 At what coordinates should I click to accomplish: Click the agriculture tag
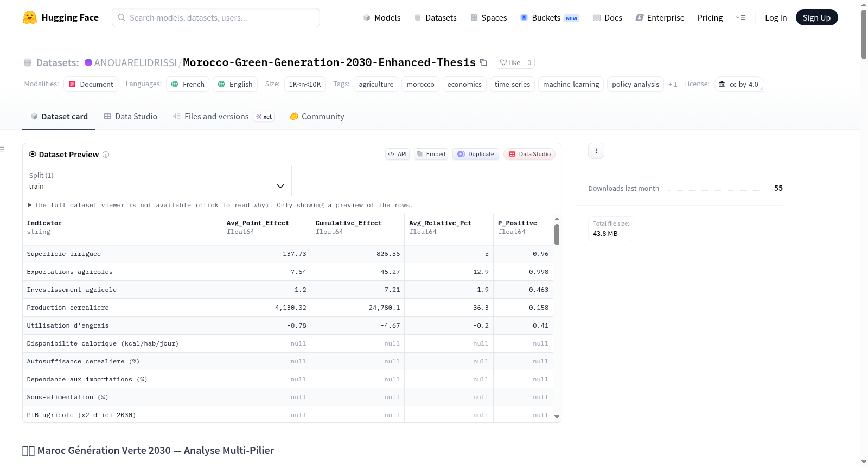(x=376, y=84)
